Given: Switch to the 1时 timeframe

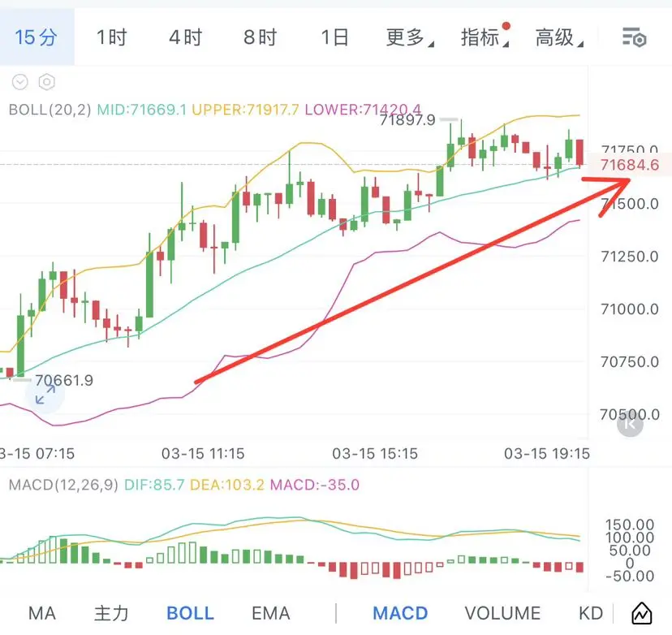Looking at the screenshot, I should (x=111, y=37).
